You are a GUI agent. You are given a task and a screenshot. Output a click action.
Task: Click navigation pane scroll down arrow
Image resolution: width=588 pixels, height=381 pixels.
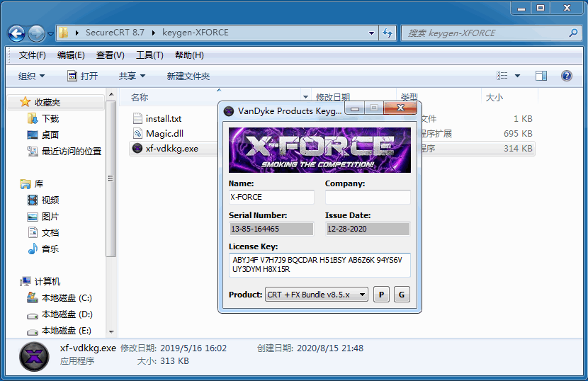(111, 332)
